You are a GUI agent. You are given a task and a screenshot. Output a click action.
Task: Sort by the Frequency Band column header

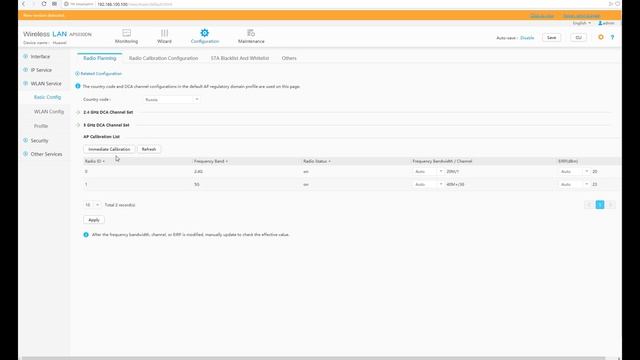[x=211, y=161]
